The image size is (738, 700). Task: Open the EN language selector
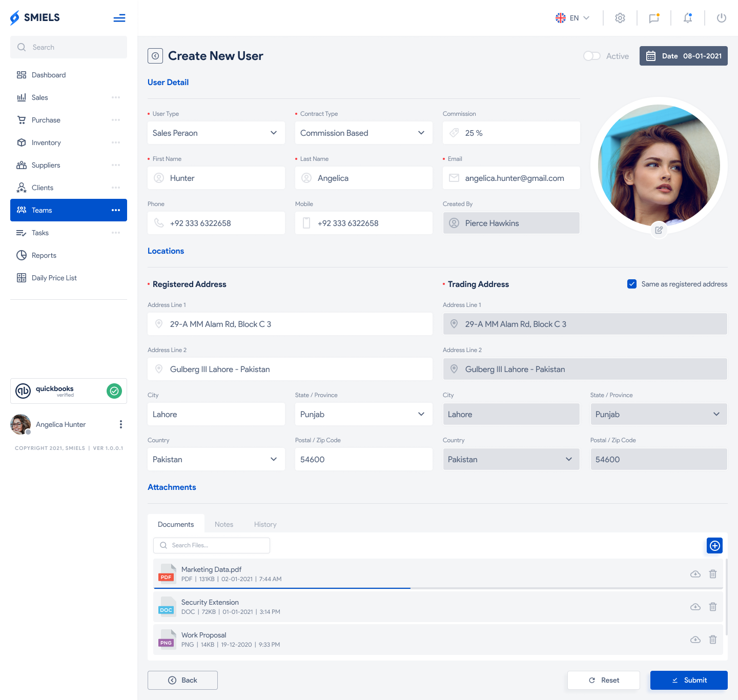[572, 18]
